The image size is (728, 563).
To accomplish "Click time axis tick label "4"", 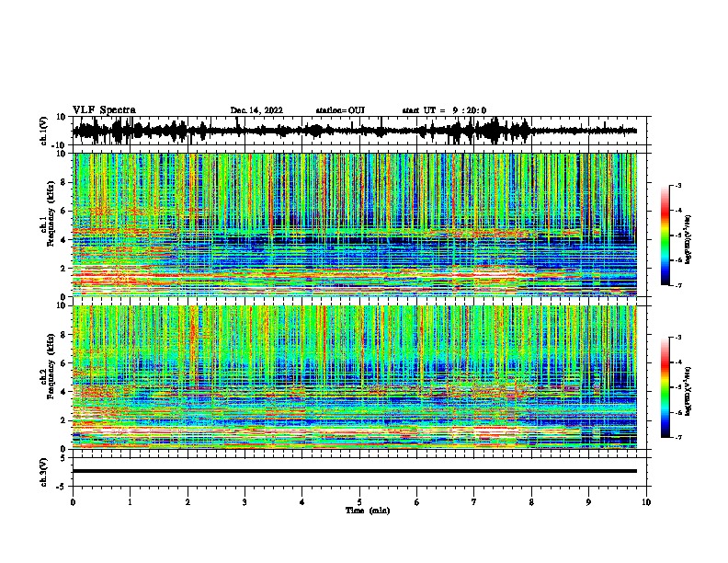I will 302,502.
